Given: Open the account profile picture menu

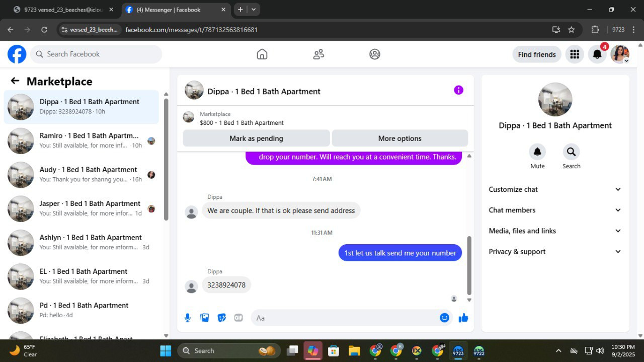Looking at the screenshot, I should [620, 54].
